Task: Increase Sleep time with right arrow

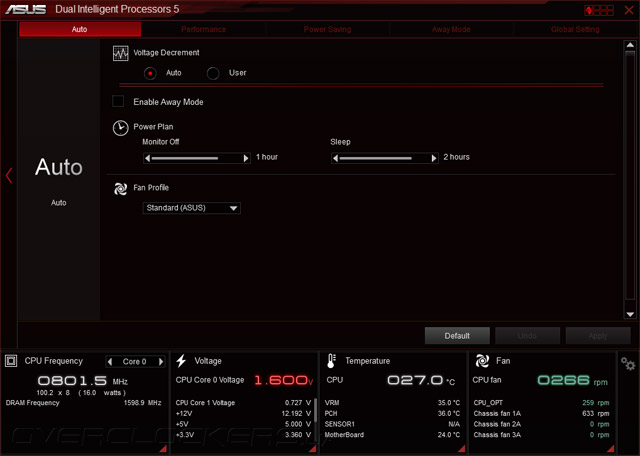Action: point(434,158)
